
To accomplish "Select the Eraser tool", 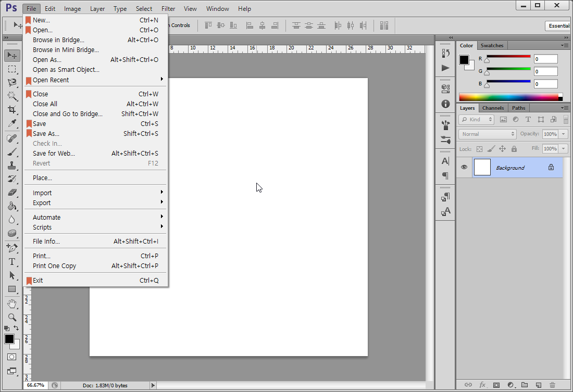I will (12, 193).
